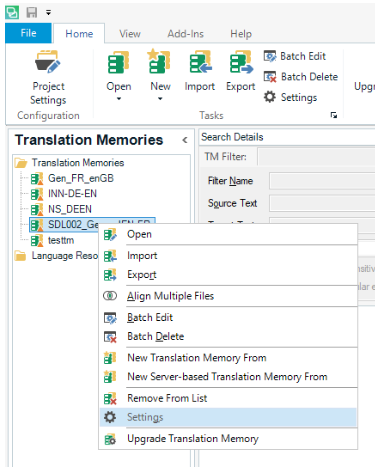Switch to the View ribbon tab
The image size is (375, 467).
130,34
